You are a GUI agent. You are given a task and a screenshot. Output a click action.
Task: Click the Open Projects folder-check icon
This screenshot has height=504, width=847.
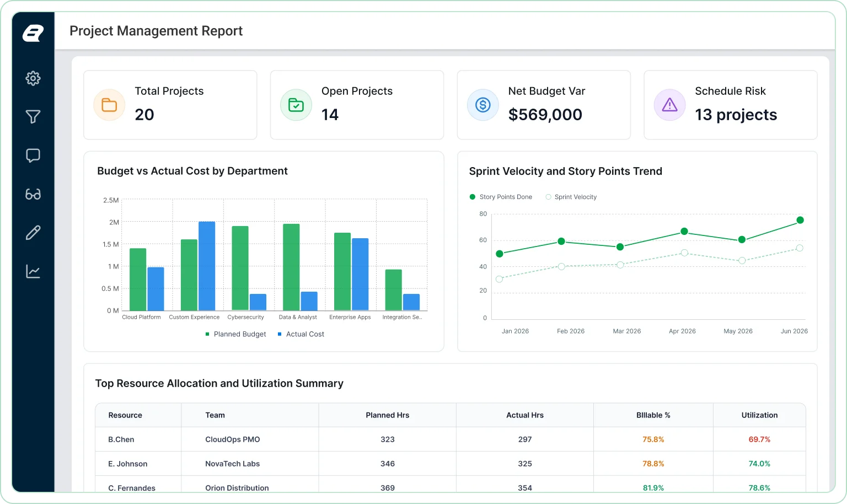pos(296,105)
